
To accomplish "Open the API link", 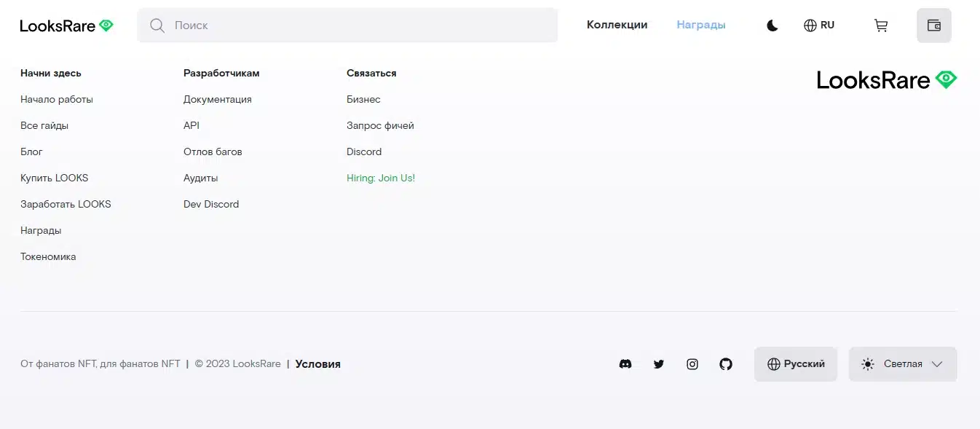I will (191, 126).
